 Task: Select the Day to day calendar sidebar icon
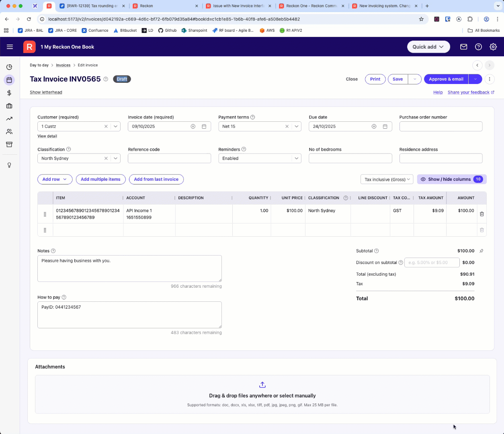coord(9,80)
